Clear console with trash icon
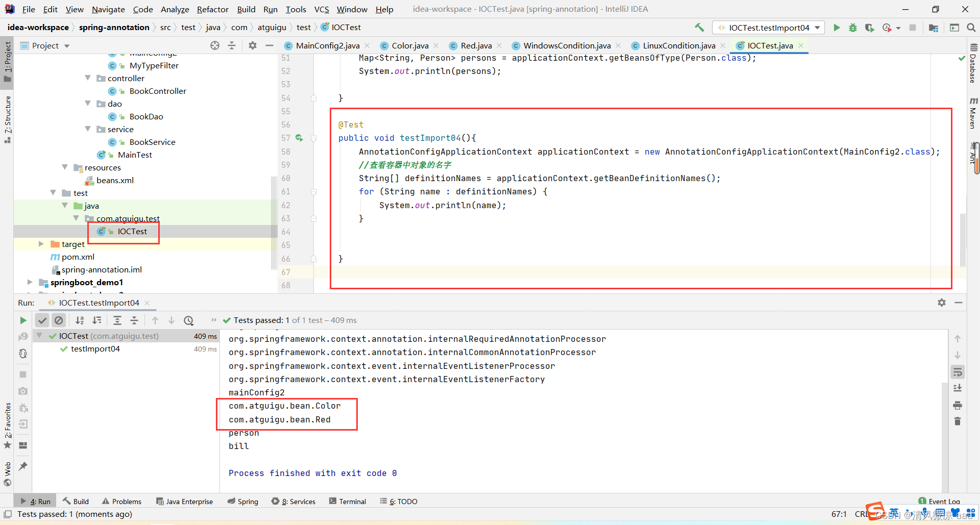 pyautogui.click(x=958, y=421)
